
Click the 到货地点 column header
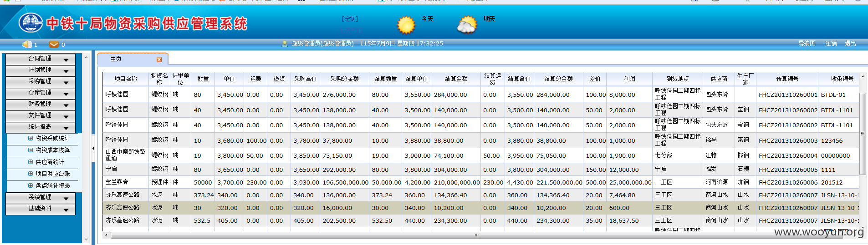tap(678, 79)
